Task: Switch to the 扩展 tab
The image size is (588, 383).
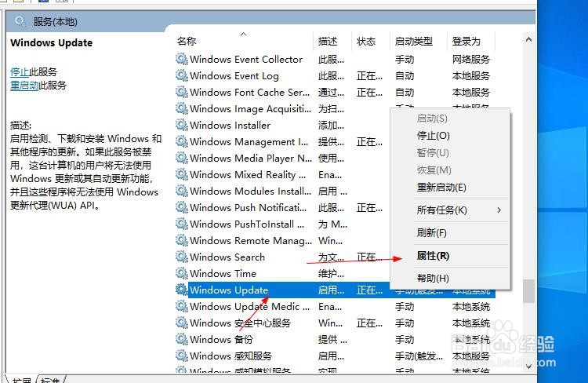Action: pos(21,380)
